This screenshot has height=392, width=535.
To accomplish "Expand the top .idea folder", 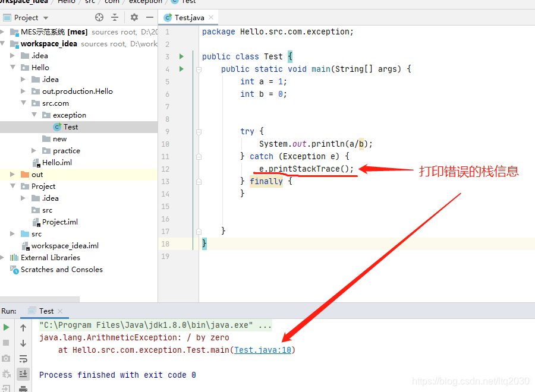I will point(12,56).
